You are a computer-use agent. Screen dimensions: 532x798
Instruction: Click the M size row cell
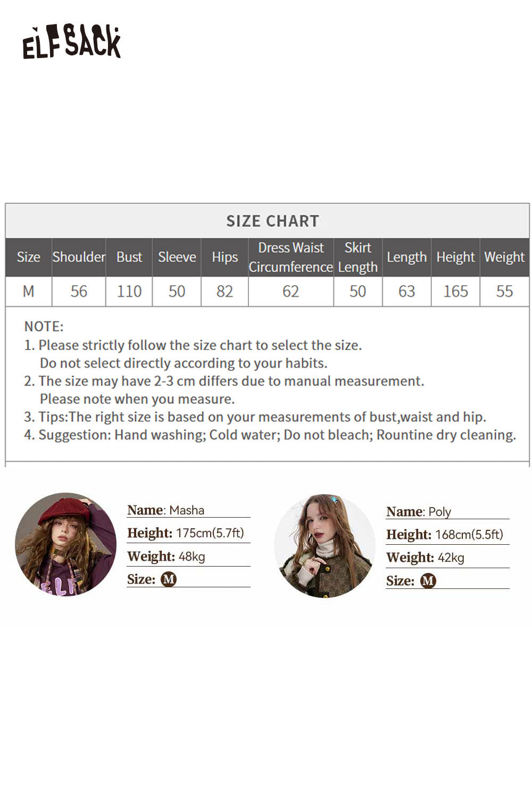28,292
